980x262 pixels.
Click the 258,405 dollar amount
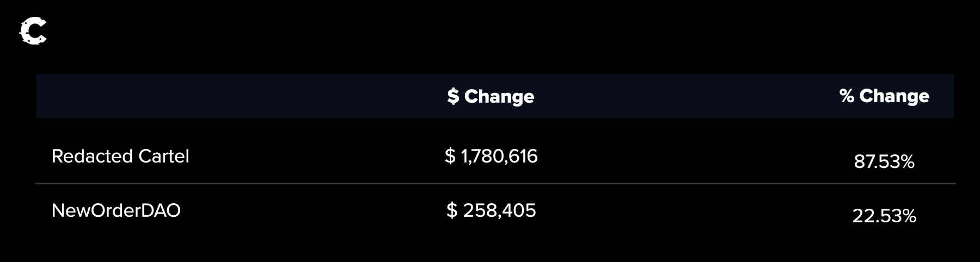click(499, 210)
